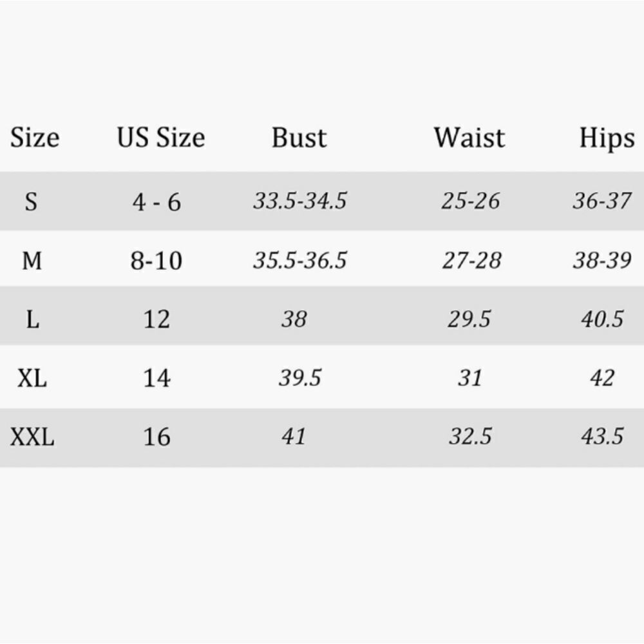Select the L size row label
Screen dimensions: 644x644
[x=32, y=319]
